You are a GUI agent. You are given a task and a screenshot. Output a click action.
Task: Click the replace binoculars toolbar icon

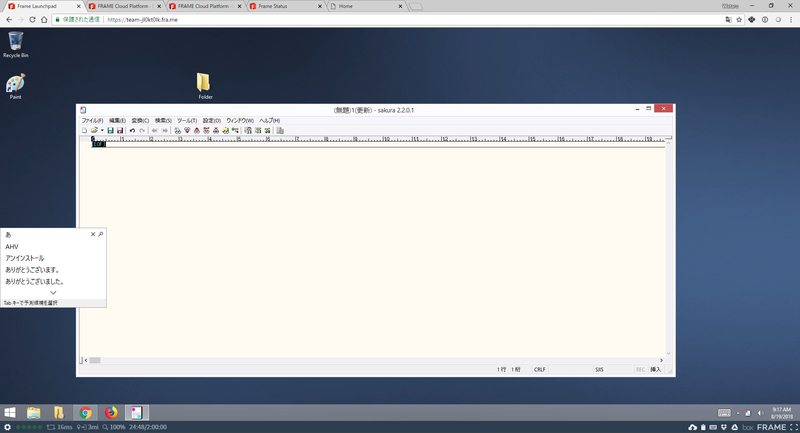point(206,131)
